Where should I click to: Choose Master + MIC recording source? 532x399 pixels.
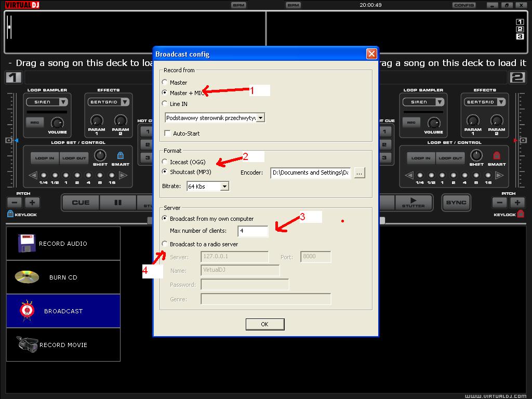(165, 92)
